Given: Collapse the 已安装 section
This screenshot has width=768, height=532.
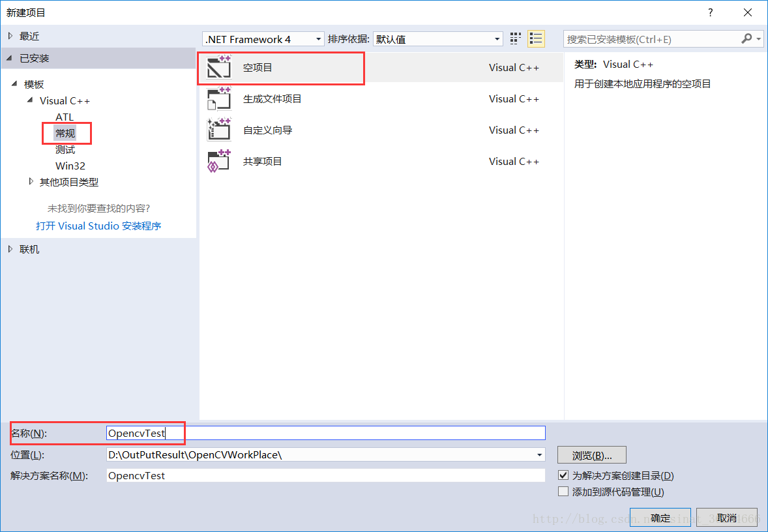Looking at the screenshot, I should coord(10,58).
